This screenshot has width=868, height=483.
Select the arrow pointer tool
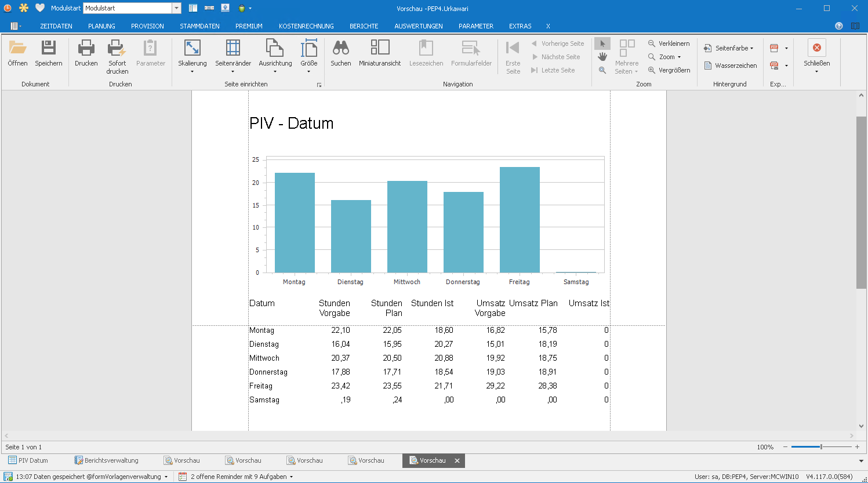(x=602, y=43)
